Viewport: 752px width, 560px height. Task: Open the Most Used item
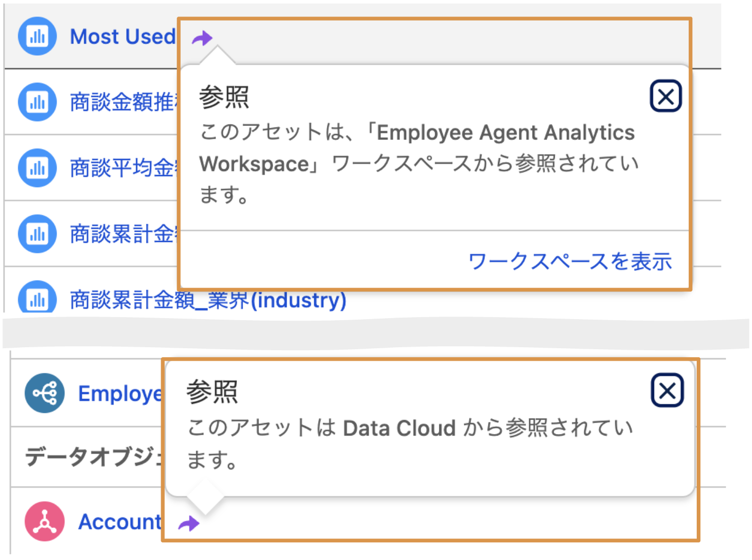point(122,37)
